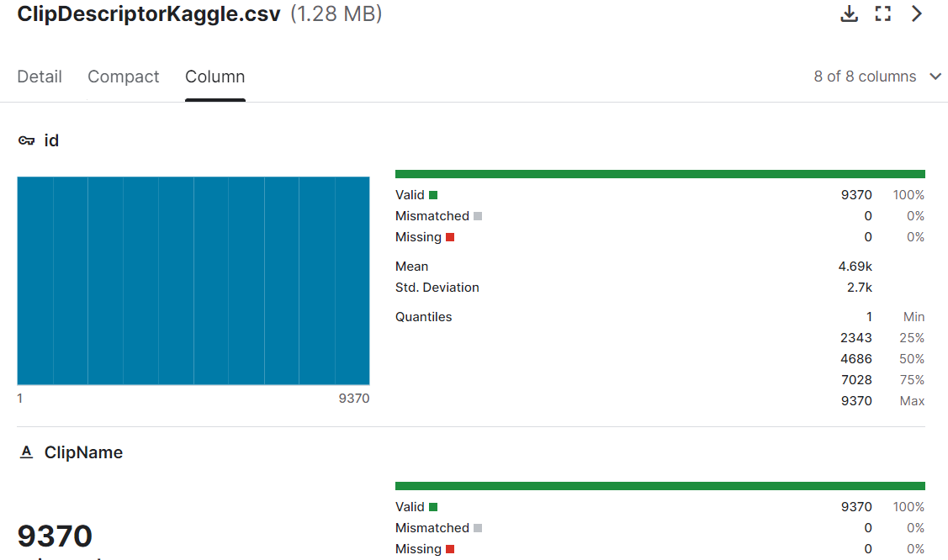Click green Valid indicator in ClipName stats
Screen dimensions: 948x560
click(433, 507)
